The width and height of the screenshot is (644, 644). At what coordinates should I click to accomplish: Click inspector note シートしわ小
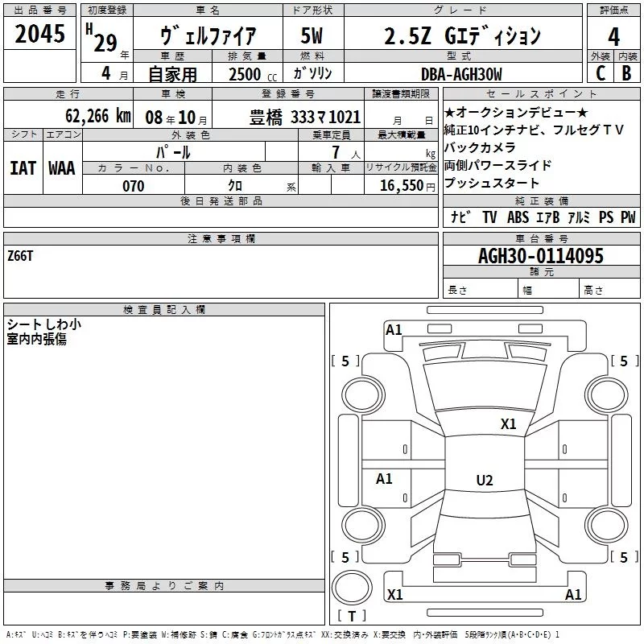click(44, 324)
